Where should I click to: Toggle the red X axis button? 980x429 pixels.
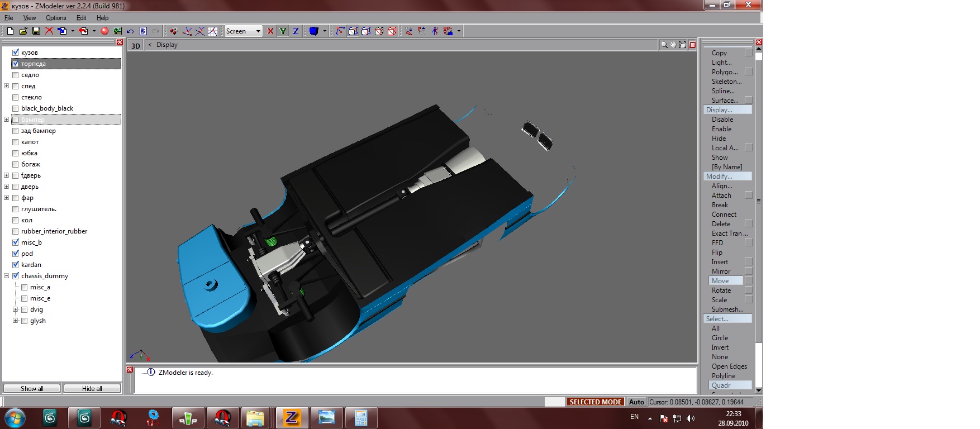coord(270,31)
